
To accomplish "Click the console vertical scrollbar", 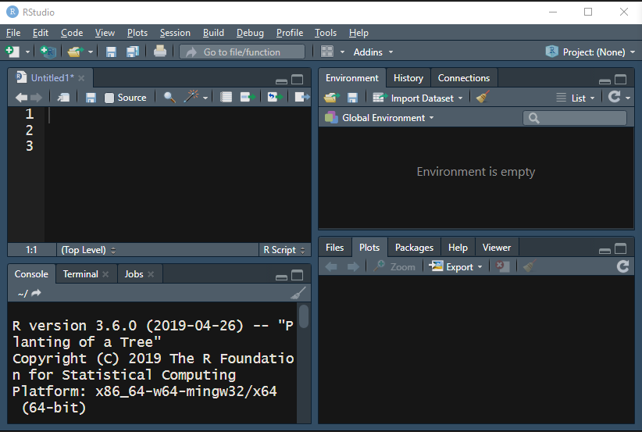I will pos(304,317).
